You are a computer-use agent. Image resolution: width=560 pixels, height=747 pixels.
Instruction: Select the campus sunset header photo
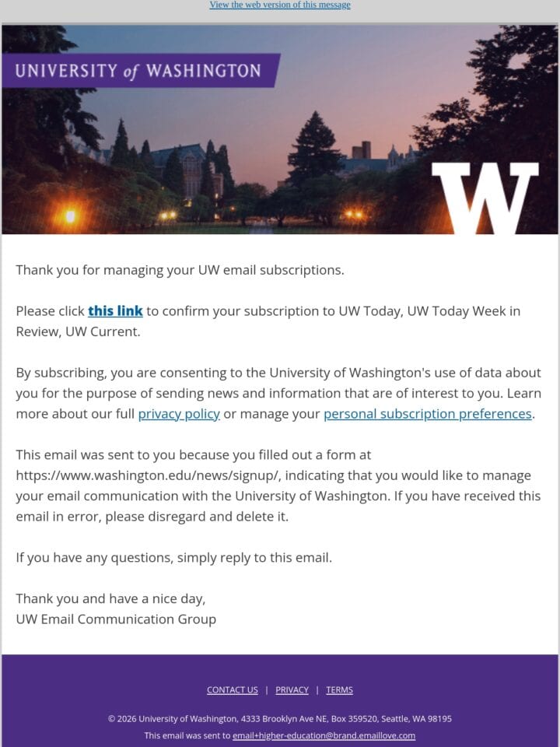pos(280,129)
